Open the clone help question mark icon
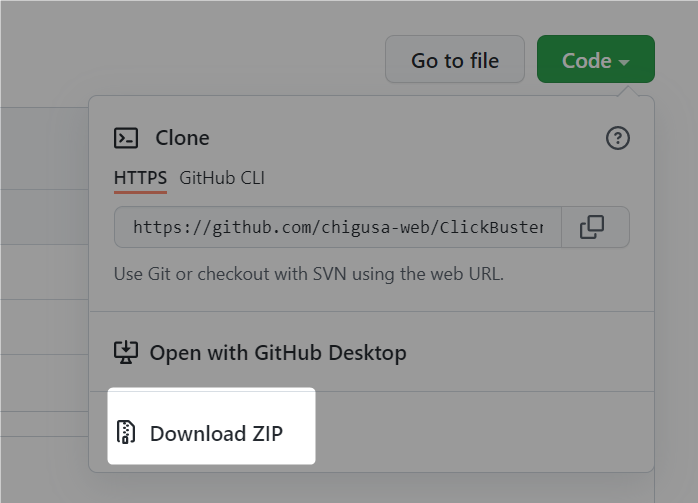Viewport: 698px width, 503px height. click(x=617, y=138)
